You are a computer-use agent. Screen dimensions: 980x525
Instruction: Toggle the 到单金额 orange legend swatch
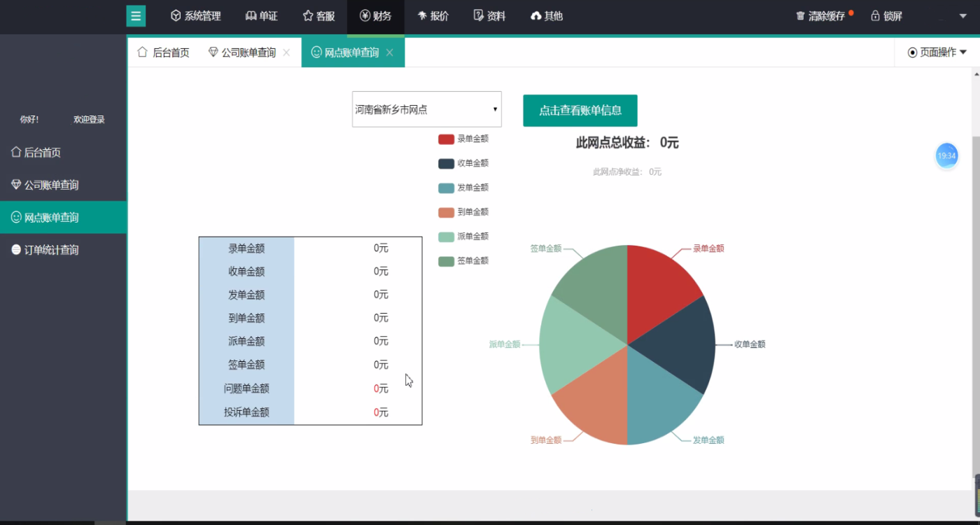tap(447, 212)
